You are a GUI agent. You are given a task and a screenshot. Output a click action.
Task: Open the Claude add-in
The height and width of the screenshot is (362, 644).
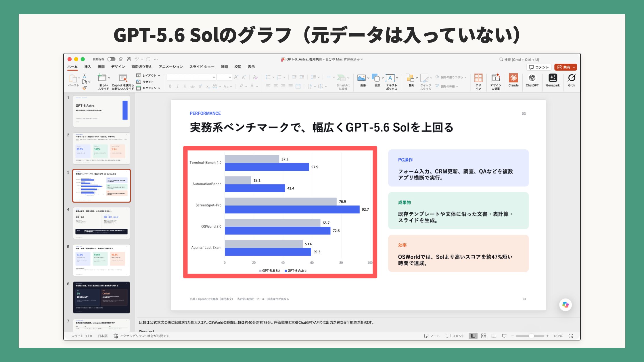tap(513, 80)
